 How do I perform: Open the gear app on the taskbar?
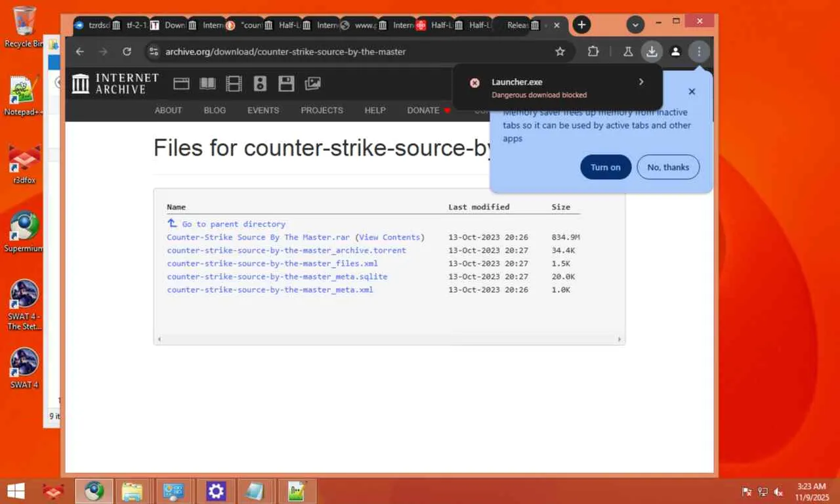[216, 491]
